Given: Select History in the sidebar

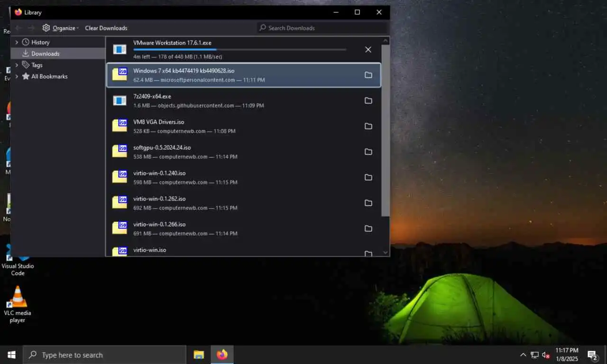Looking at the screenshot, I should click(40, 42).
